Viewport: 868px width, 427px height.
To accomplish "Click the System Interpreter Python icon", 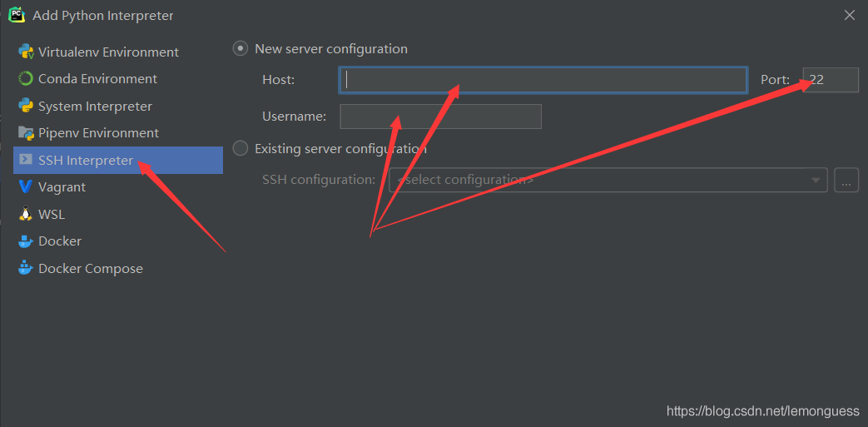I will pos(25,106).
